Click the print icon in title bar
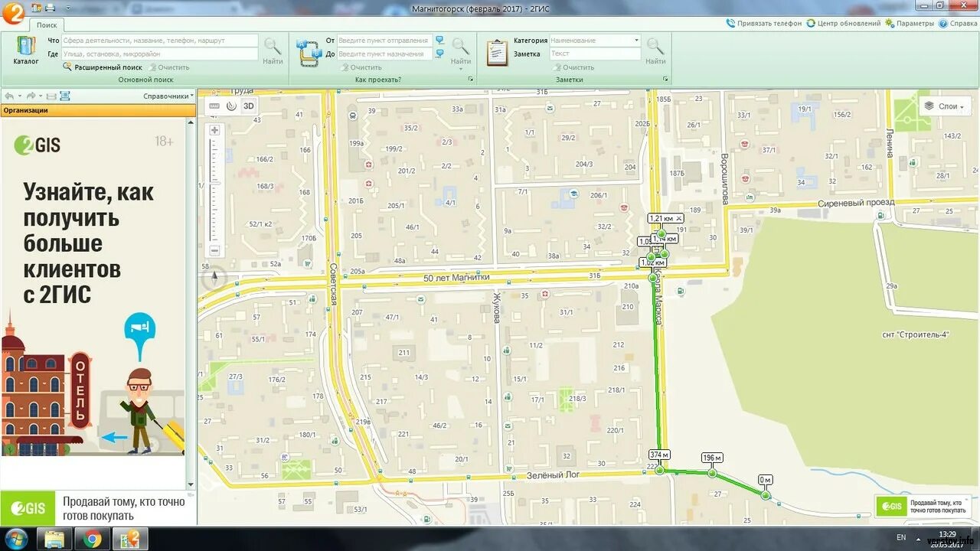 tap(50, 7)
